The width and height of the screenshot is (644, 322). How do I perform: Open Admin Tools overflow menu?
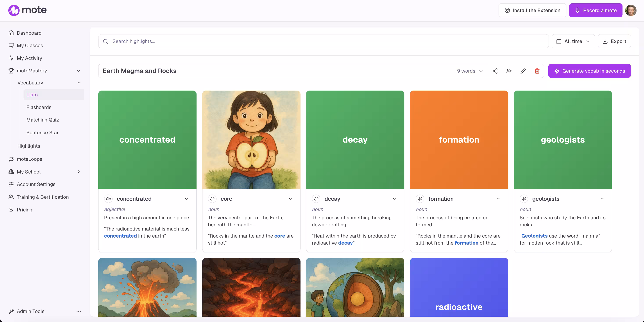pyautogui.click(x=79, y=311)
